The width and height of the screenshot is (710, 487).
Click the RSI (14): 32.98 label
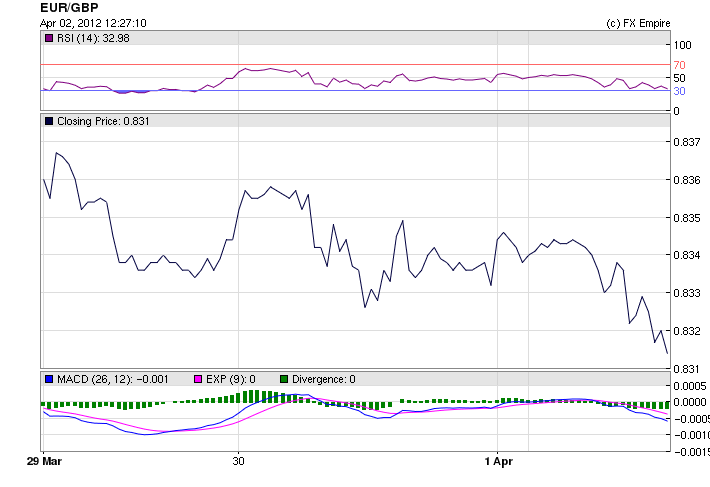[x=93, y=38]
